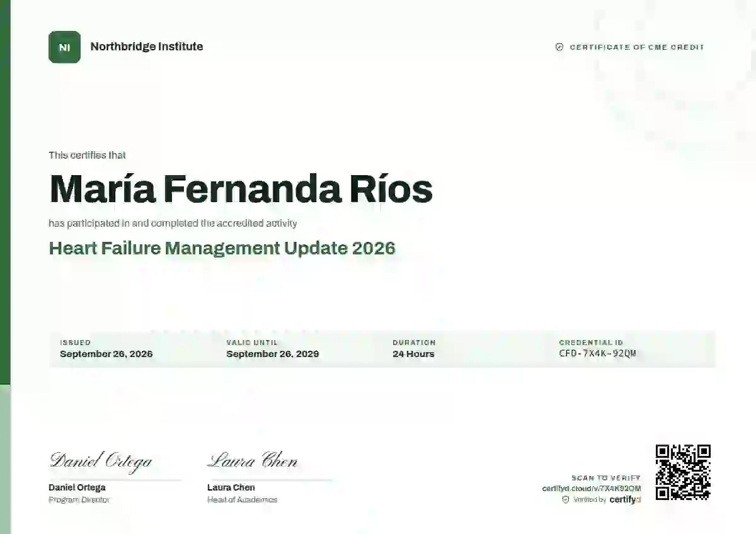Click the DURATION field label
The image size is (756, 534).
(x=414, y=343)
